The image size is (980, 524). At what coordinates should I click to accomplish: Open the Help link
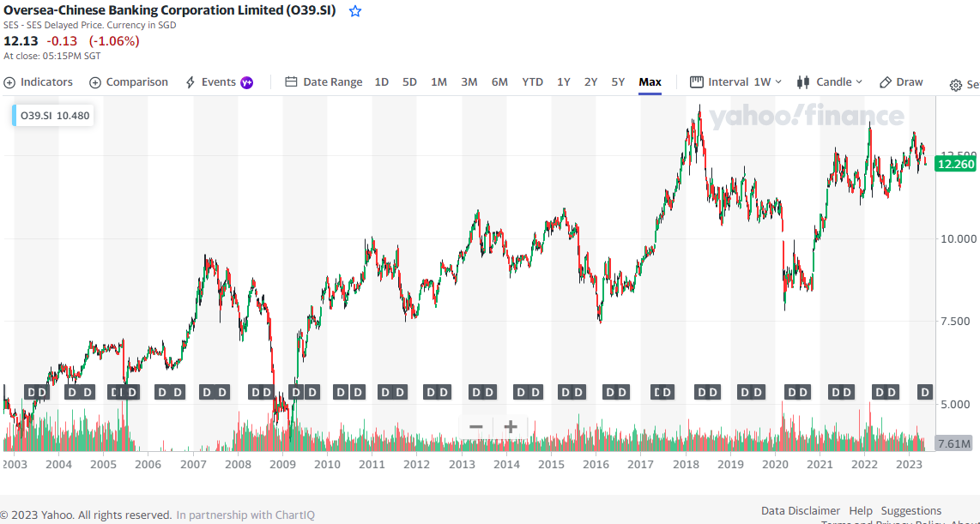pyautogui.click(x=861, y=511)
